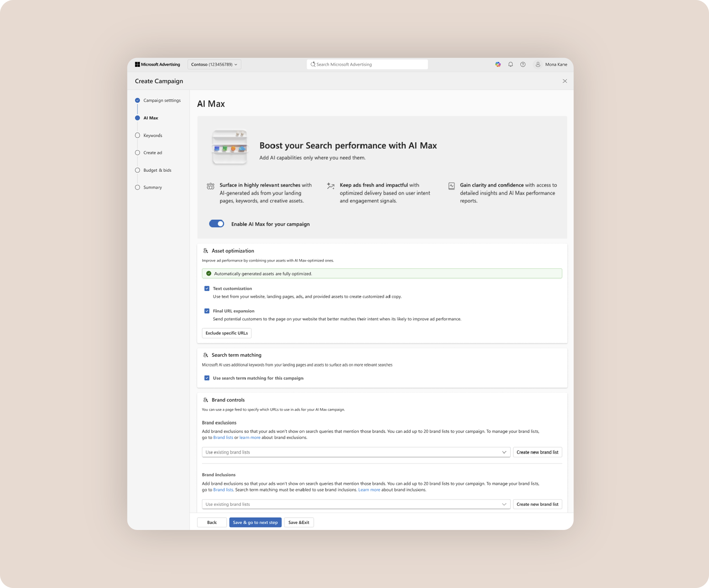Screen dimensions: 709x588
Task: Uncheck the Text customization checkbox
Action: pos(207,289)
